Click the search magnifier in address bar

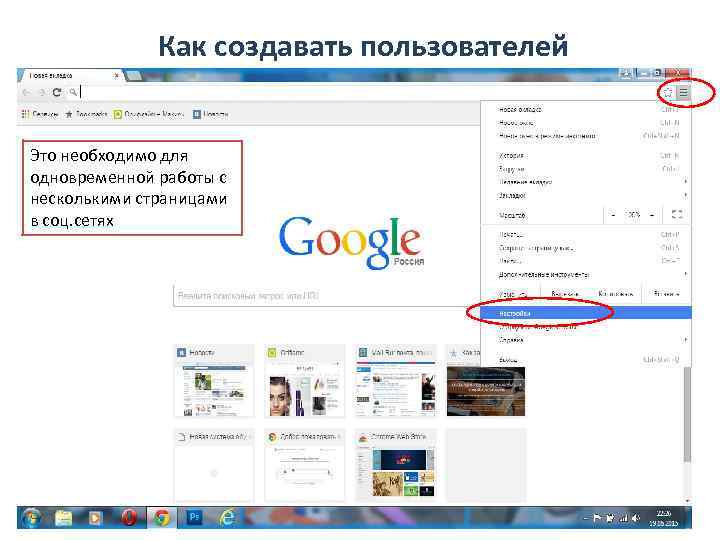pos(73,92)
